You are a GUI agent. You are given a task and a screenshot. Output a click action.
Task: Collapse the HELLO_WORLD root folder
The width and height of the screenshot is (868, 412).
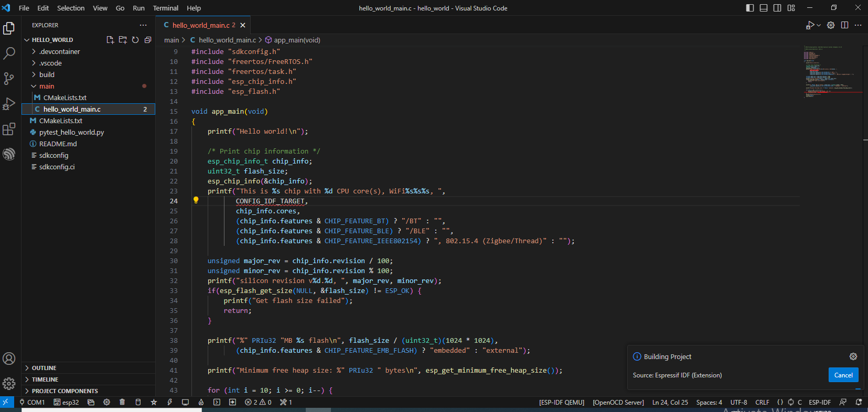88,40
